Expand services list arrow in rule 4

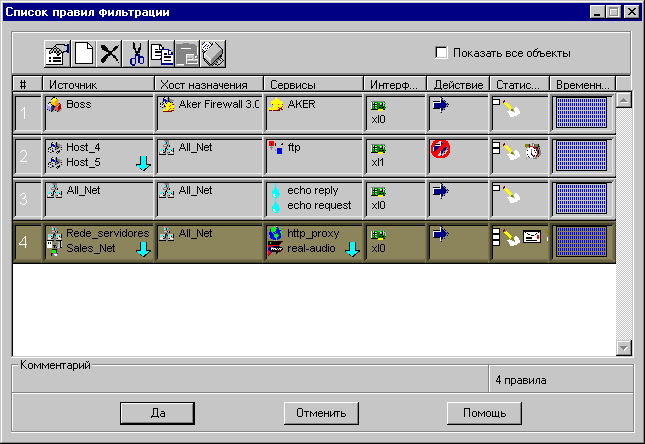click(352, 249)
